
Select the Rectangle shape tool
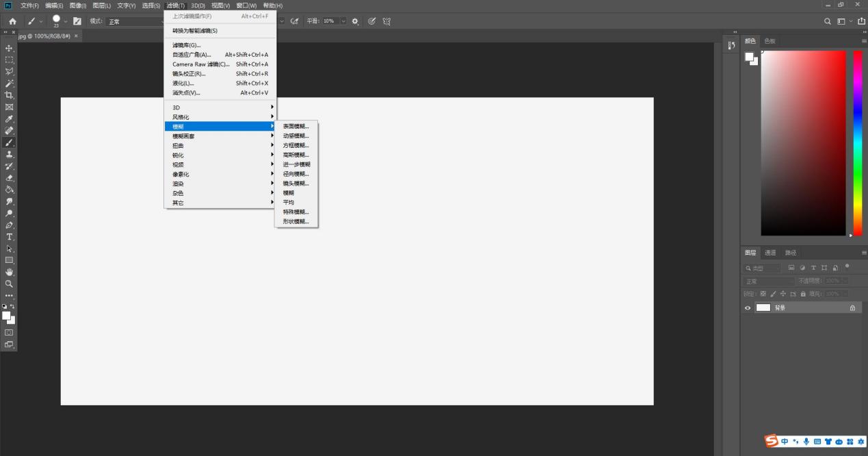[x=10, y=260]
